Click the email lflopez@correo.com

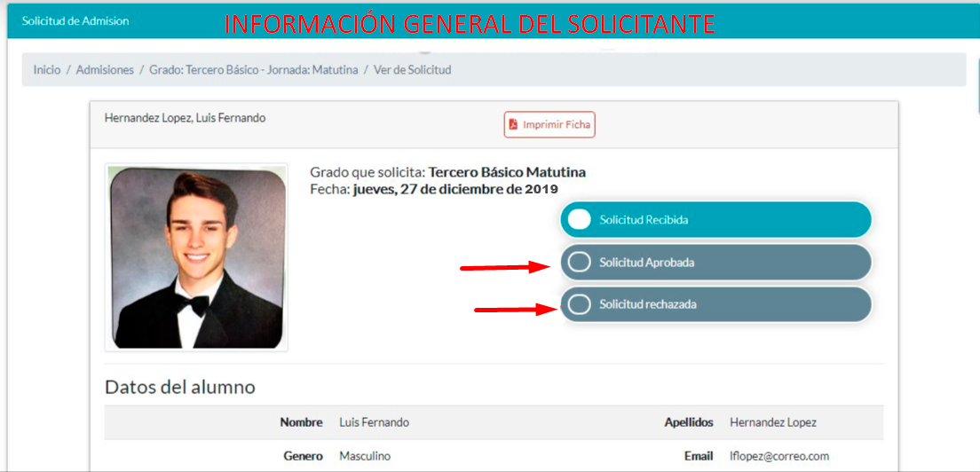[779, 456]
